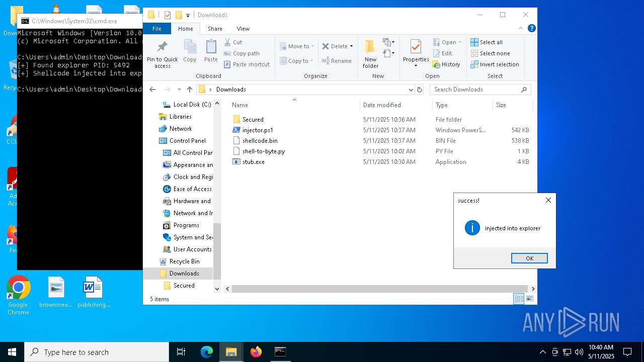Switch to the Share ribbon tab

215,29
